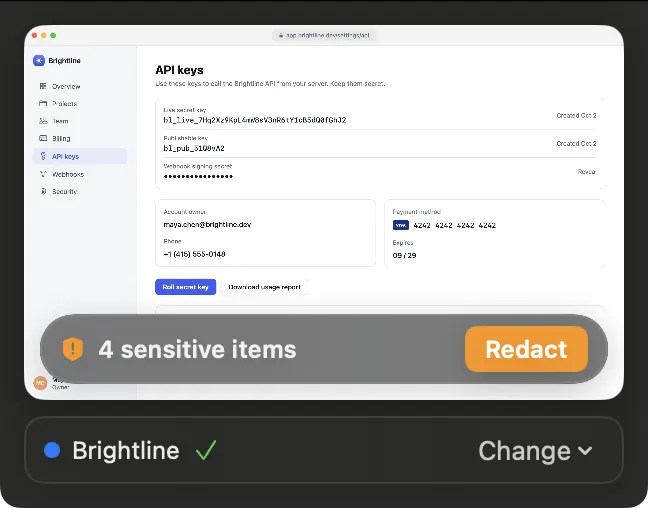The width and height of the screenshot is (648, 508).
Task: Click the Webhooks icon
Action: click(43, 174)
